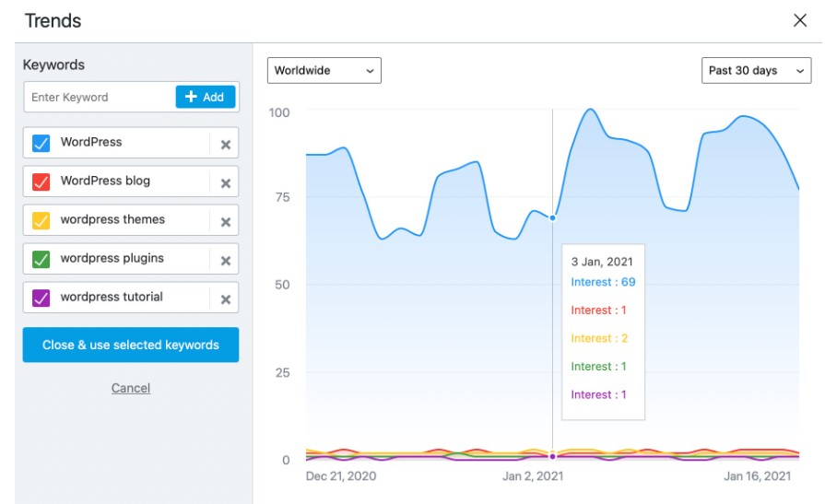
Task: Select the blue data point on 3 Jan
Action: (x=552, y=217)
